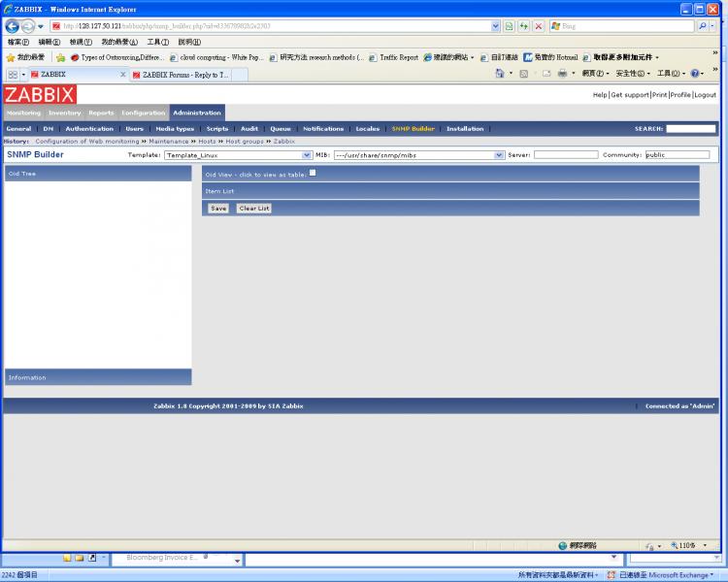Screen dimensions: 728x582
Task: Close the ZABBIX browser tab
Action: click(x=123, y=75)
